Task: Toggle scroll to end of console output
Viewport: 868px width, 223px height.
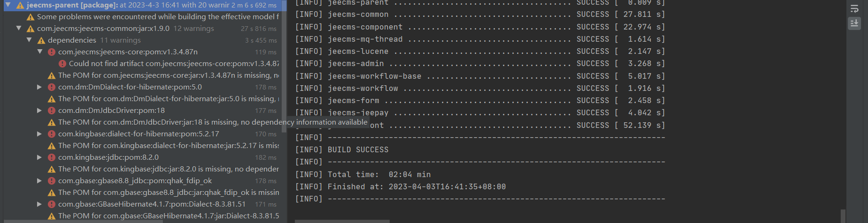Action: tap(854, 23)
